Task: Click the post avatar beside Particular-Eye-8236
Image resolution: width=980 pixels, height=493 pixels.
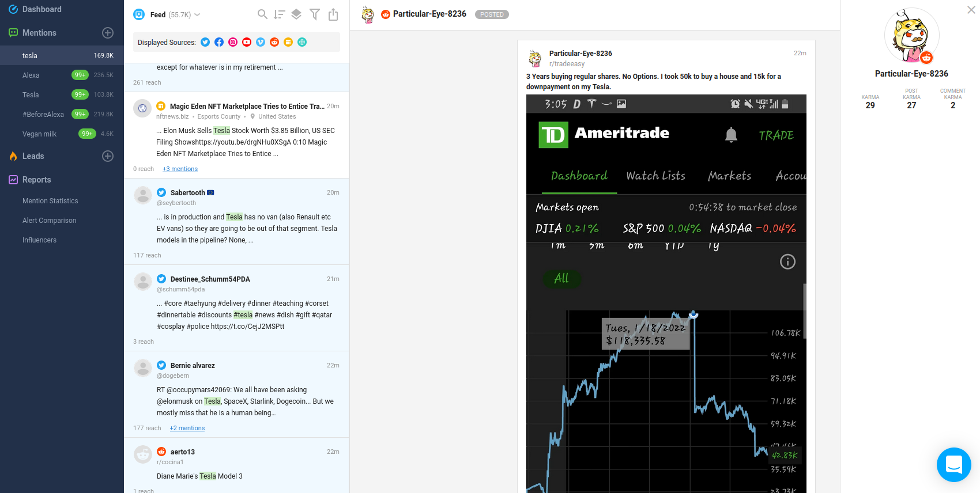Action: (535, 58)
